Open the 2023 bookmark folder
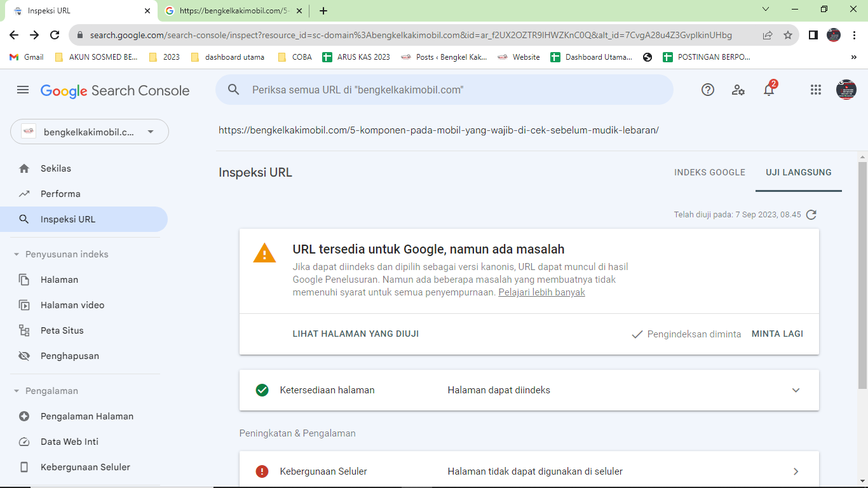This screenshot has height=488, width=868. (164, 57)
